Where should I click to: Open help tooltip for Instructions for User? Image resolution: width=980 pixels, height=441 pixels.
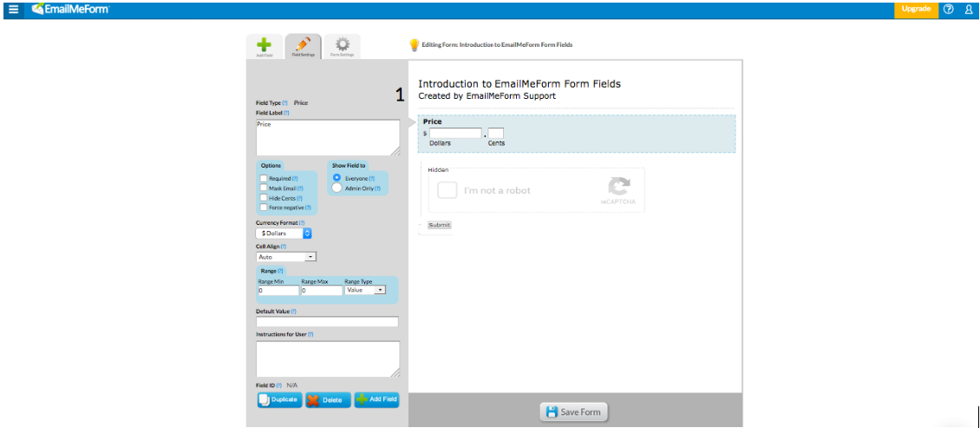310,335
